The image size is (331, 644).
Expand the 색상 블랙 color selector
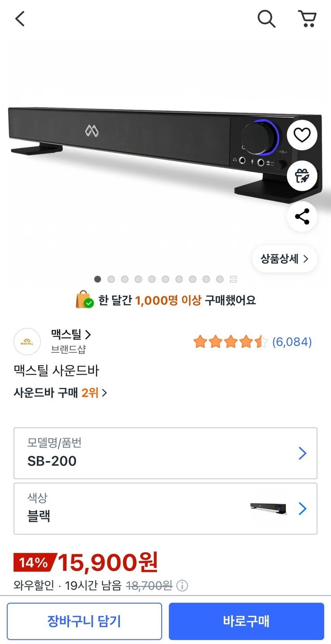pos(165,508)
